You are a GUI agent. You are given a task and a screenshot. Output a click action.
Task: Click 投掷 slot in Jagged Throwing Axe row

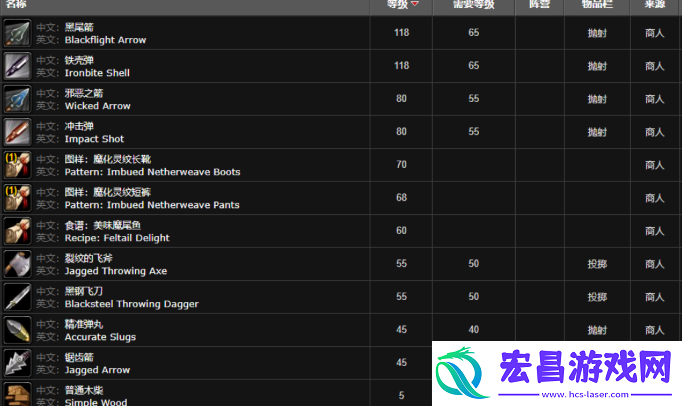[x=597, y=264]
